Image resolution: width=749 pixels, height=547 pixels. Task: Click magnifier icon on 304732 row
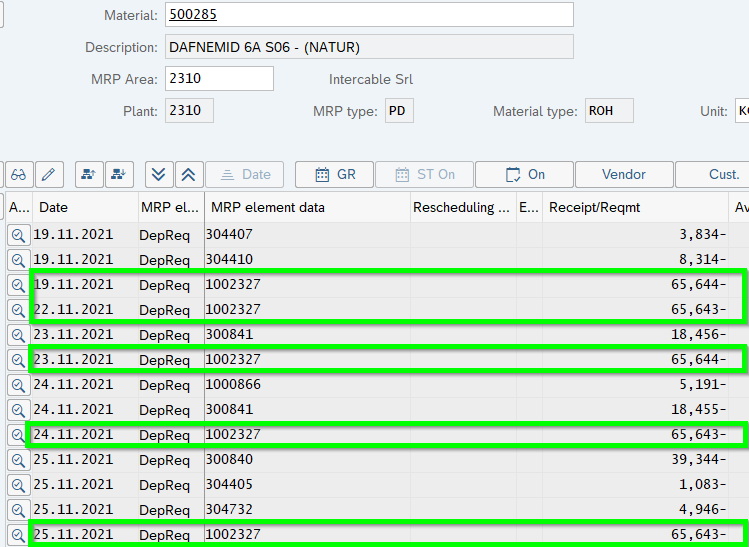click(x=18, y=510)
